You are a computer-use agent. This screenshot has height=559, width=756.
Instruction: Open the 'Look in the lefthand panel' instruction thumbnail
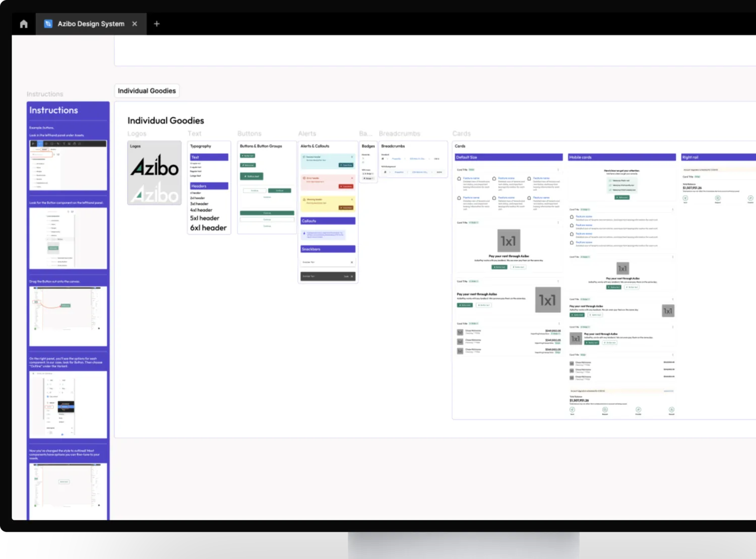[x=68, y=165]
